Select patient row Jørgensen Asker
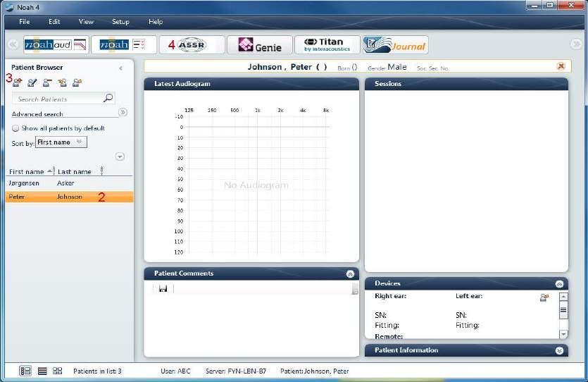Screen dimensions: 588x382 70,183
